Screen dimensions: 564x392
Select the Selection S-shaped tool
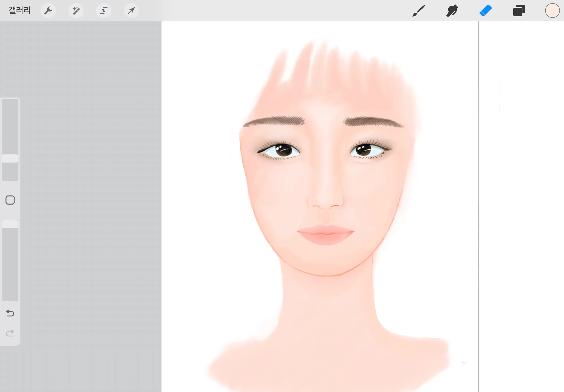pos(104,11)
